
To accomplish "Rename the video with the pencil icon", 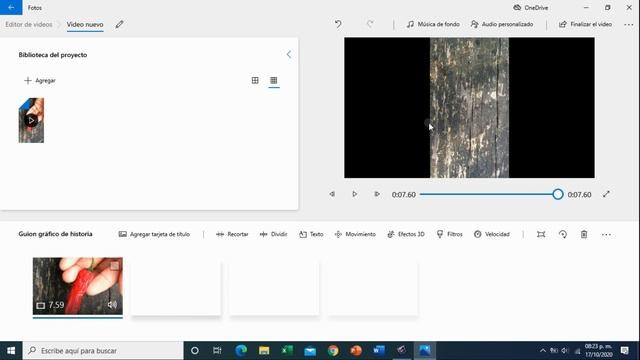I will pos(119,24).
